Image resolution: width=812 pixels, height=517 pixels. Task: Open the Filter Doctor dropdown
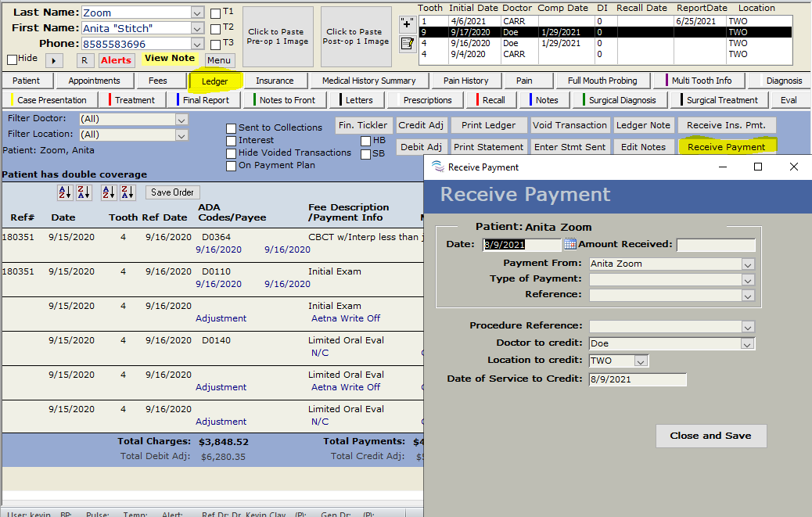coord(181,119)
